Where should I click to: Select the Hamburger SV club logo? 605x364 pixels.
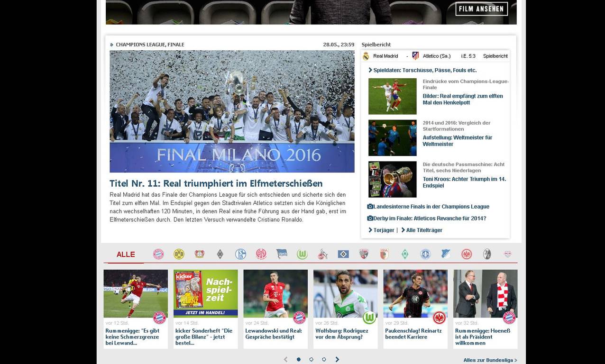click(x=343, y=255)
